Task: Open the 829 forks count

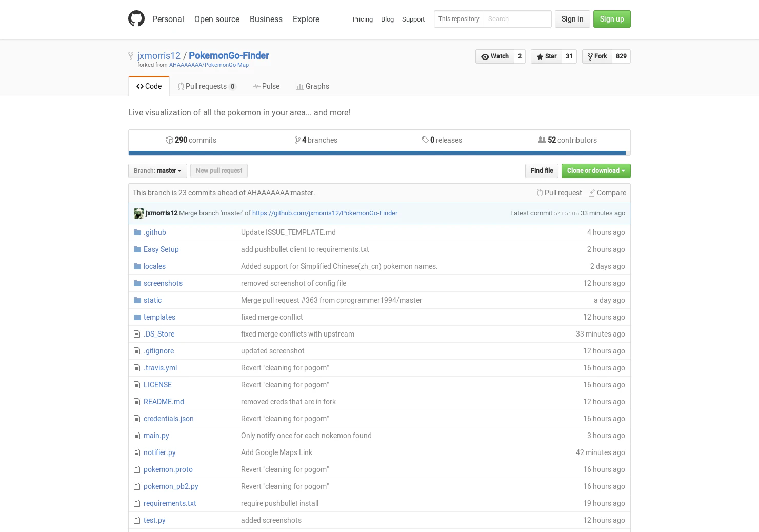Action: 621,56
